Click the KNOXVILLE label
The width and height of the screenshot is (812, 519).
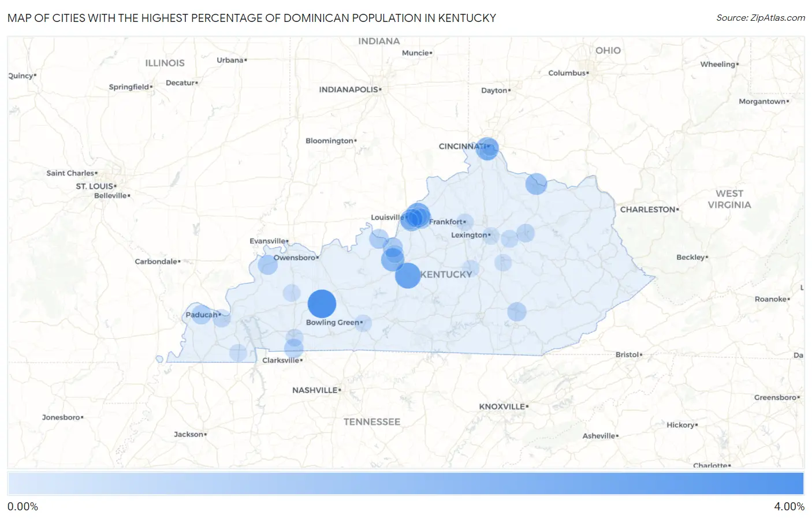pyautogui.click(x=504, y=406)
